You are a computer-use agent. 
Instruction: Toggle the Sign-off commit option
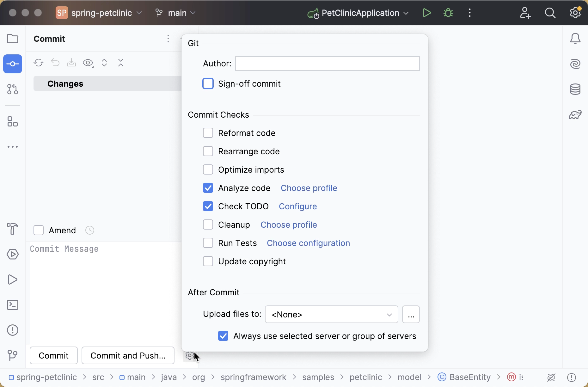pyautogui.click(x=208, y=83)
